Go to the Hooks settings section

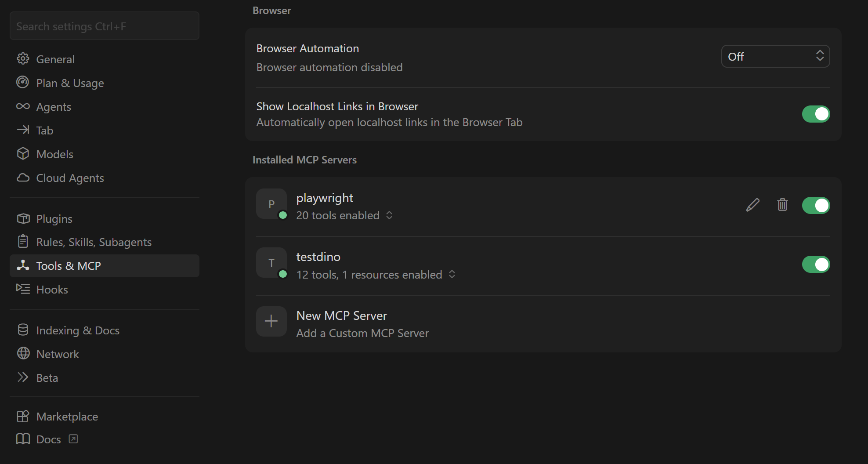coord(52,290)
